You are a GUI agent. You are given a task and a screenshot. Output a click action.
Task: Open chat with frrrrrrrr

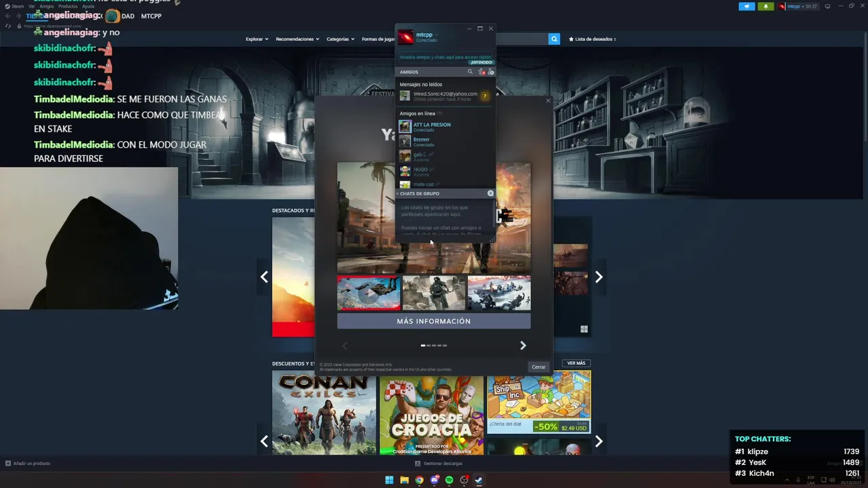coord(445,142)
